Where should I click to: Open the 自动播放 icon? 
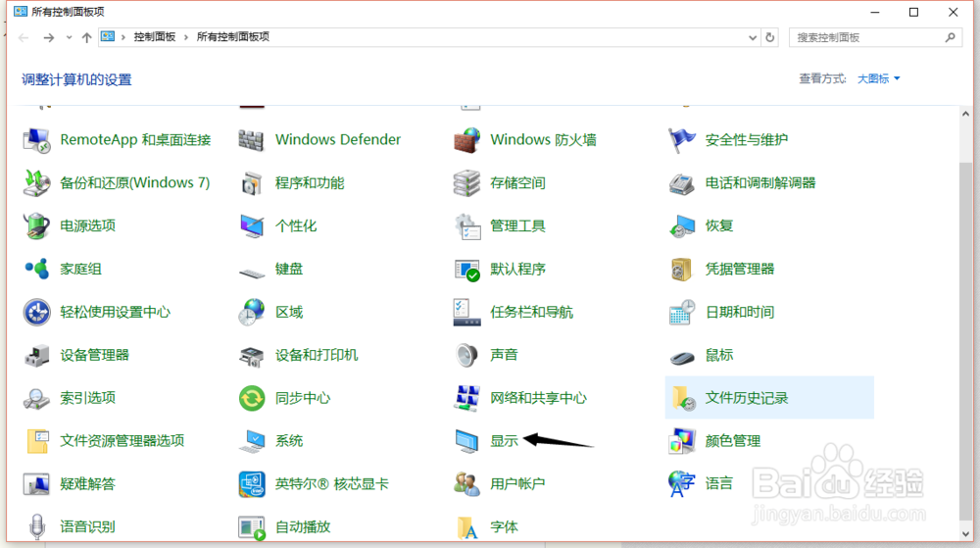pos(251,528)
